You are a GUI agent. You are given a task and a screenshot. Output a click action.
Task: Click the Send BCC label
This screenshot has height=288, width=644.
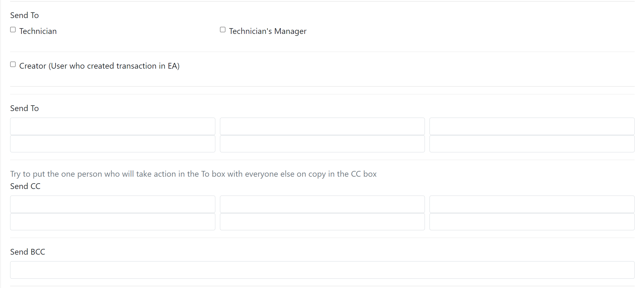(x=28, y=252)
